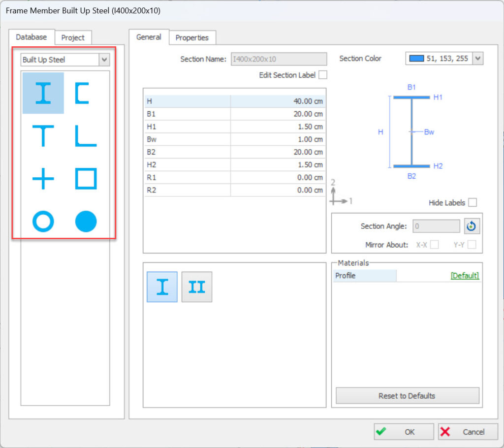Click the Section Angle rotate icon
Image resolution: width=504 pixels, height=448 pixels.
pos(472,225)
